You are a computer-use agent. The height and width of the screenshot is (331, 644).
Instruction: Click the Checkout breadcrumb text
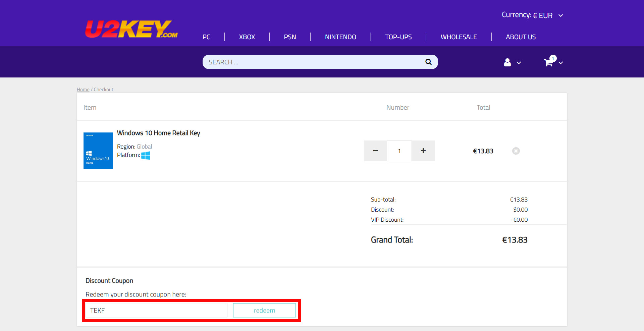104,90
